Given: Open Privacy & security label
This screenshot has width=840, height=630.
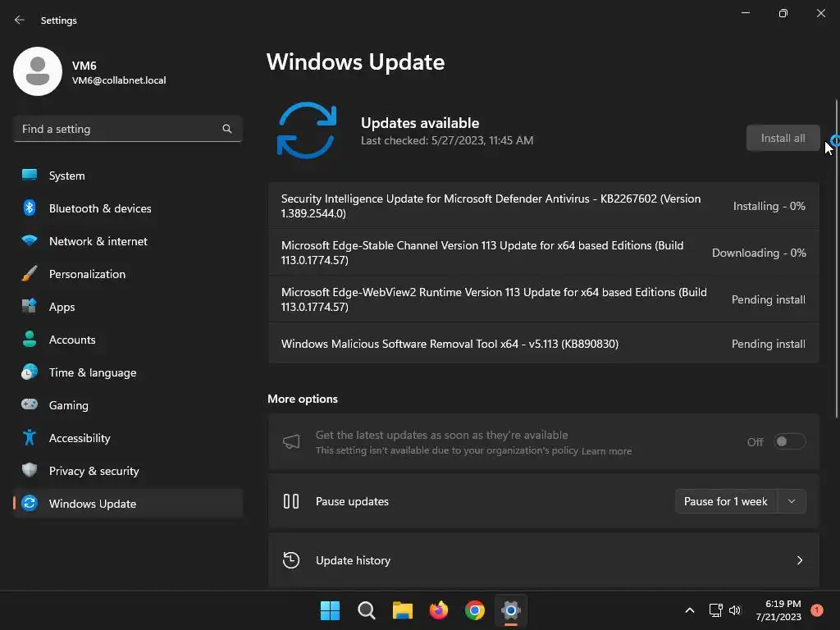Looking at the screenshot, I should [94, 471].
